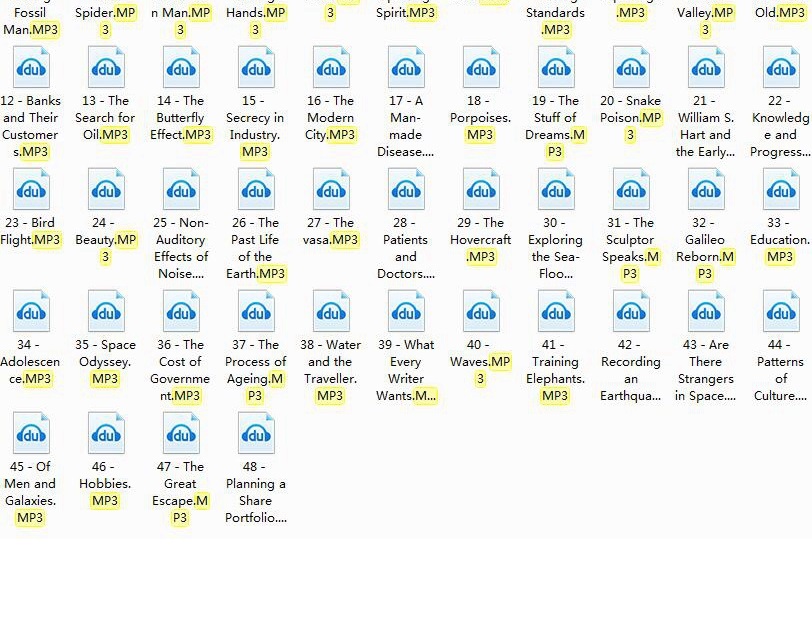The width and height of the screenshot is (812, 621).
Task: Select the '12 - Banks and Their Customers' MP3 file icon
Action: point(31,68)
